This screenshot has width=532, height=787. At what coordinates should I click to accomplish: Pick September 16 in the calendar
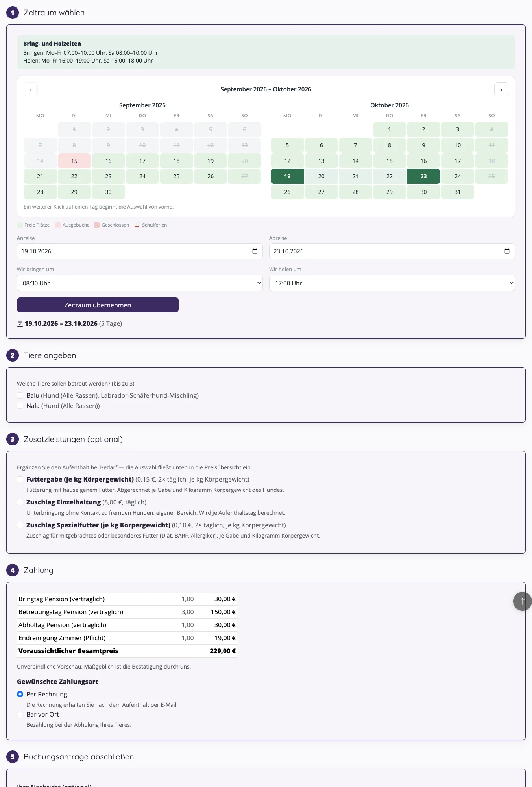[108, 161]
